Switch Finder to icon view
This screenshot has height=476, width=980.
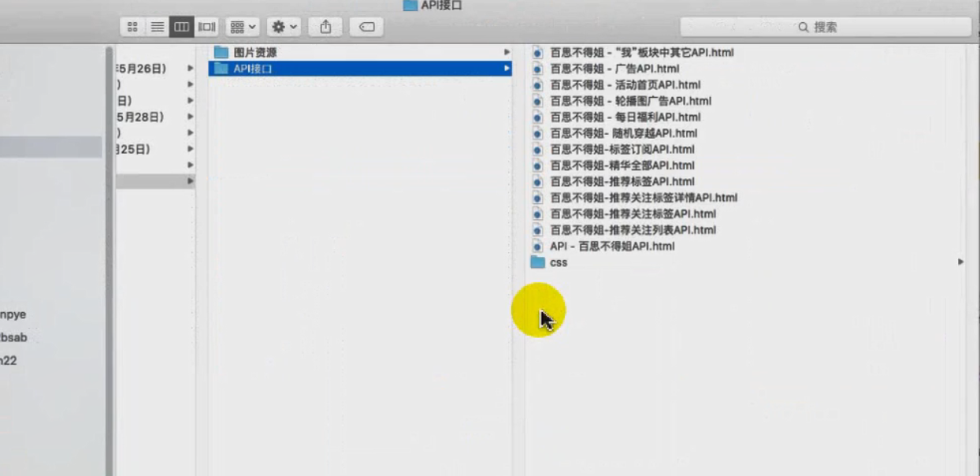[x=132, y=27]
